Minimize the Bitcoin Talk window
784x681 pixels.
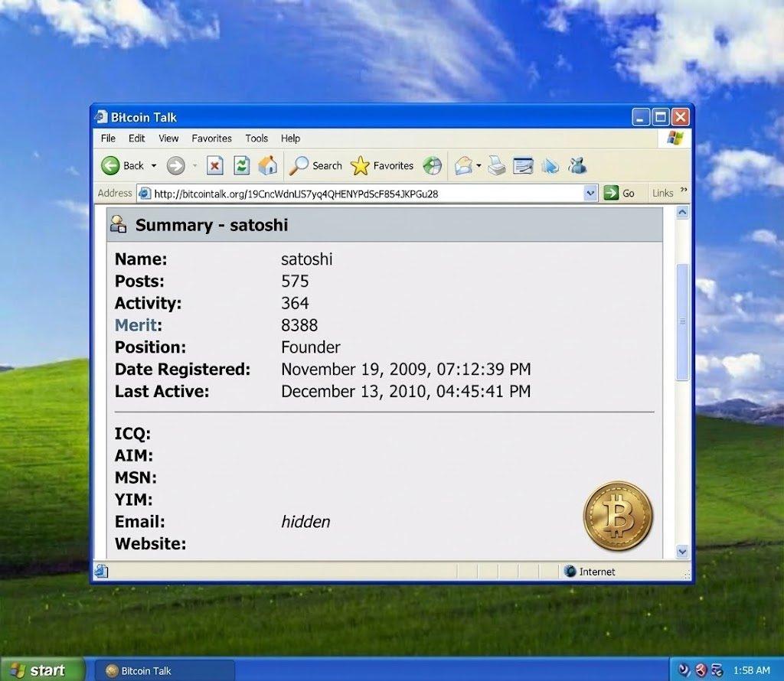click(x=641, y=117)
